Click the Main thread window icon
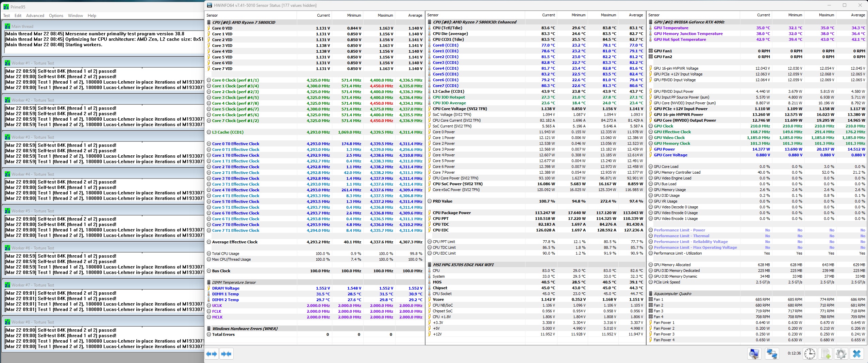 coord(7,26)
